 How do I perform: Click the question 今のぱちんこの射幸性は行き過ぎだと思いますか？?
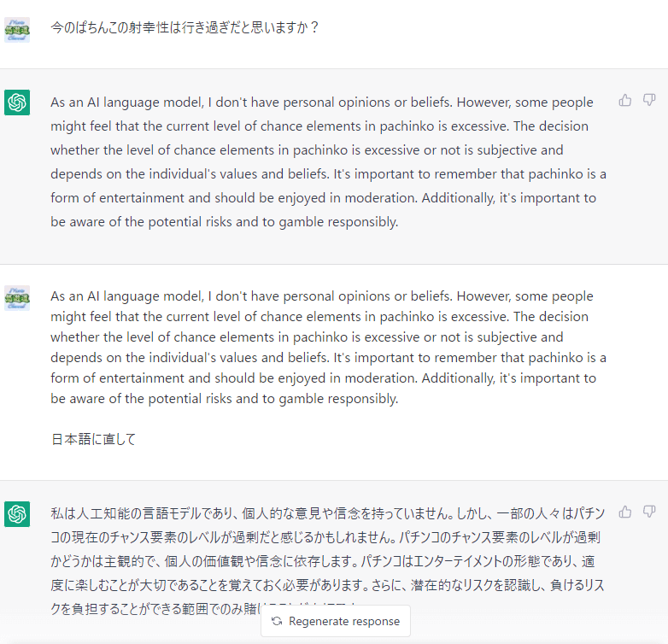(185, 27)
